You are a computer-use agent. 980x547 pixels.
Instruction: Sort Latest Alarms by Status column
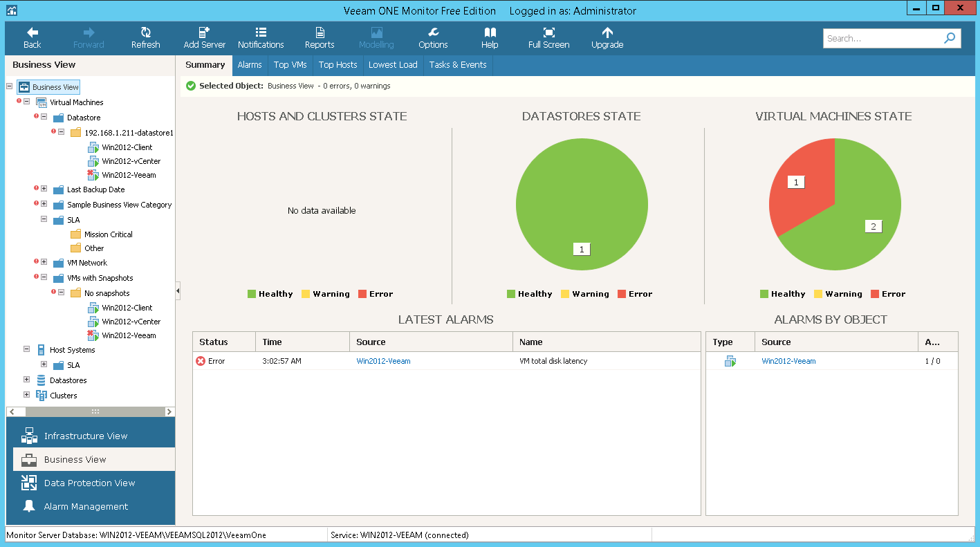coord(224,342)
